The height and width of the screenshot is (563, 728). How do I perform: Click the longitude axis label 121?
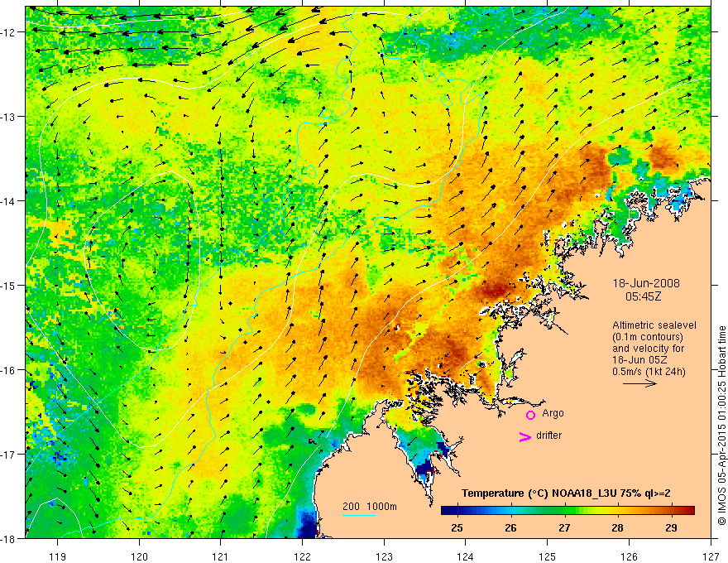coord(221,556)
